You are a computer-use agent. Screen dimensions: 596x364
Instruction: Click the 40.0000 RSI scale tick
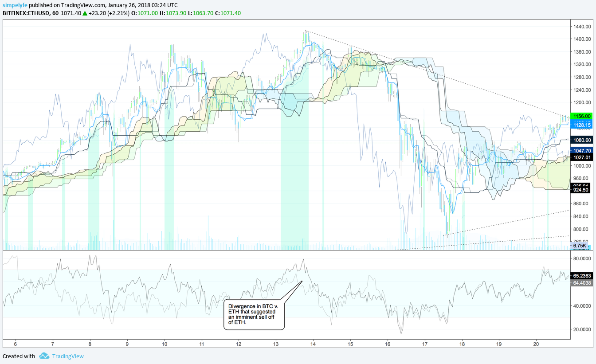click(x=581, y=305)
